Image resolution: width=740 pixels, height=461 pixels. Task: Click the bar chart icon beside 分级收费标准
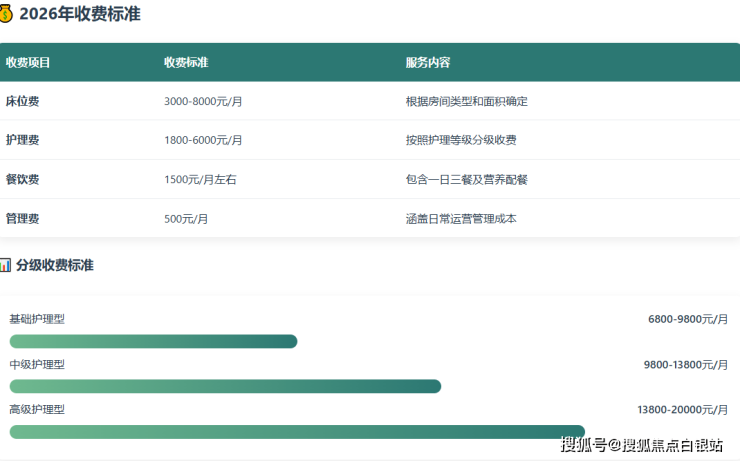(5, 265)
